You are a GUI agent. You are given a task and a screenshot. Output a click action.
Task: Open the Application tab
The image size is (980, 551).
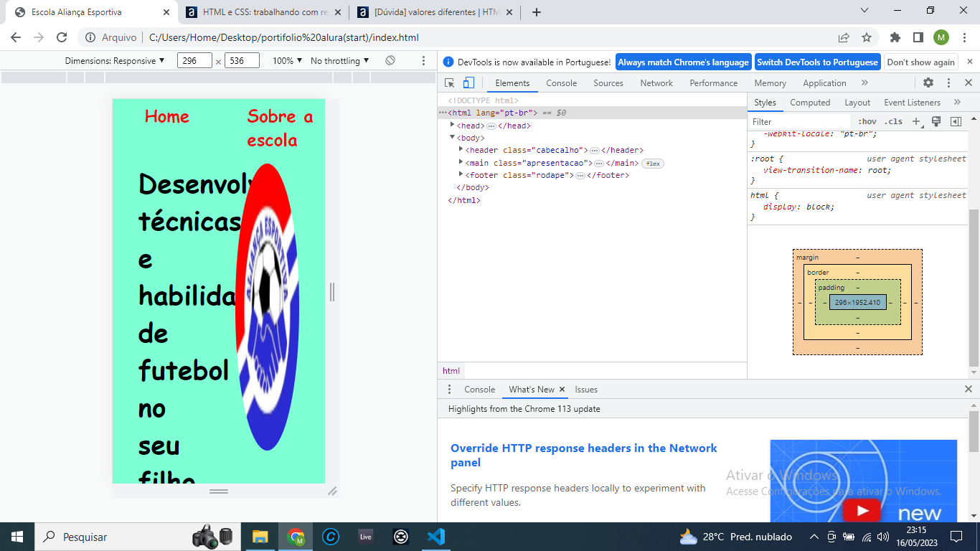824,83
